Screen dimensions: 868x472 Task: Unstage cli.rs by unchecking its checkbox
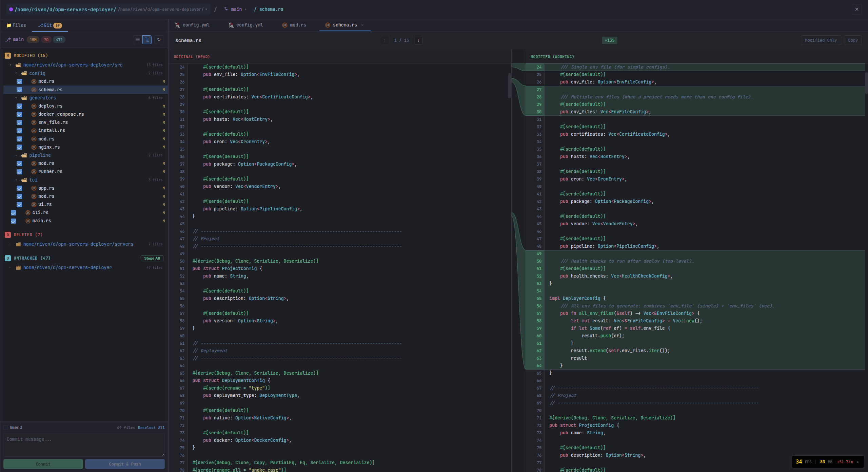tap(13, 213)
